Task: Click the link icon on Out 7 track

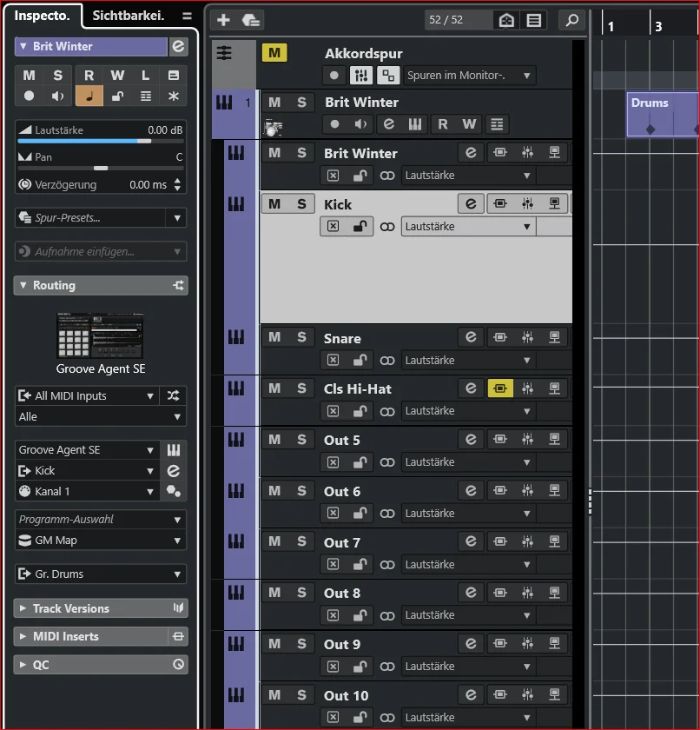Action: [x=387, y=564]
